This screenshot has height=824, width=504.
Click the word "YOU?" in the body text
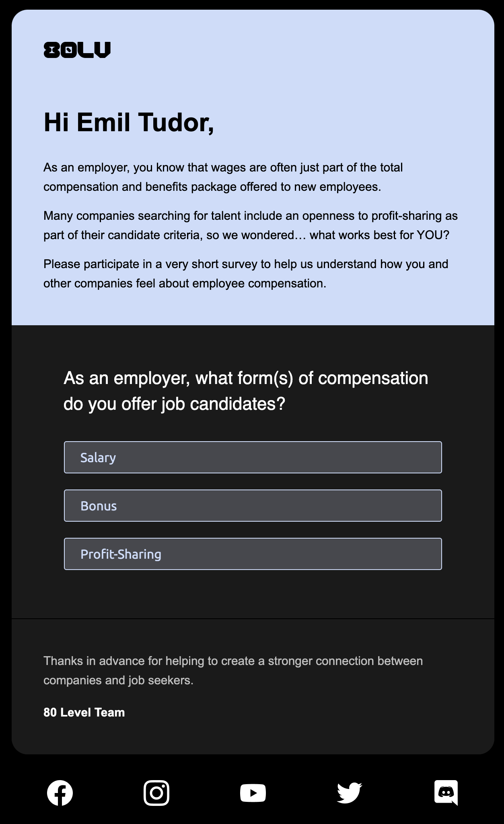tap(433, 235)
